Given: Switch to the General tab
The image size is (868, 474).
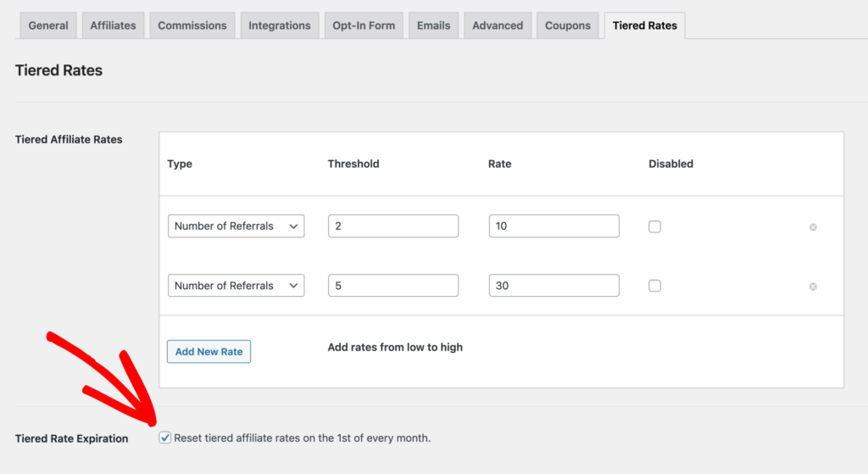Looking at the screenshot, I should [48, 25].
